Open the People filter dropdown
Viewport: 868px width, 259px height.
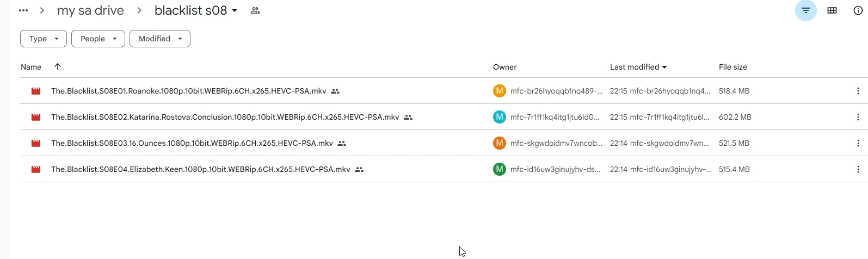pyautogui.click(x=98, y=39)
